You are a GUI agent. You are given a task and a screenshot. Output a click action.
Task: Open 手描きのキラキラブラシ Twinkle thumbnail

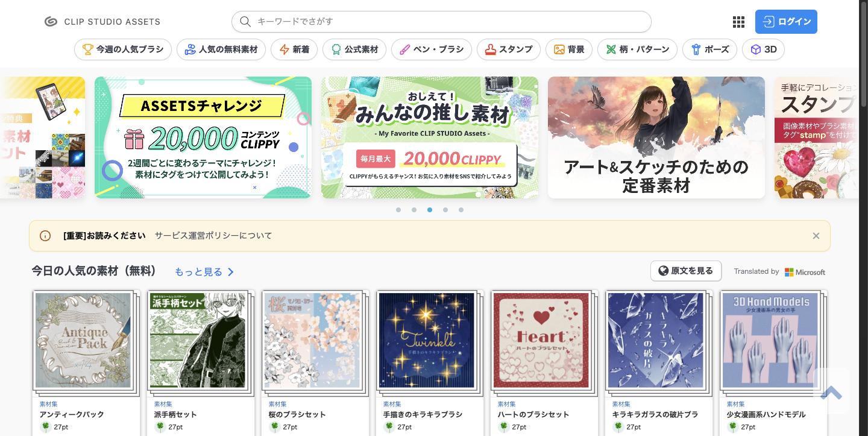point(427,341)
